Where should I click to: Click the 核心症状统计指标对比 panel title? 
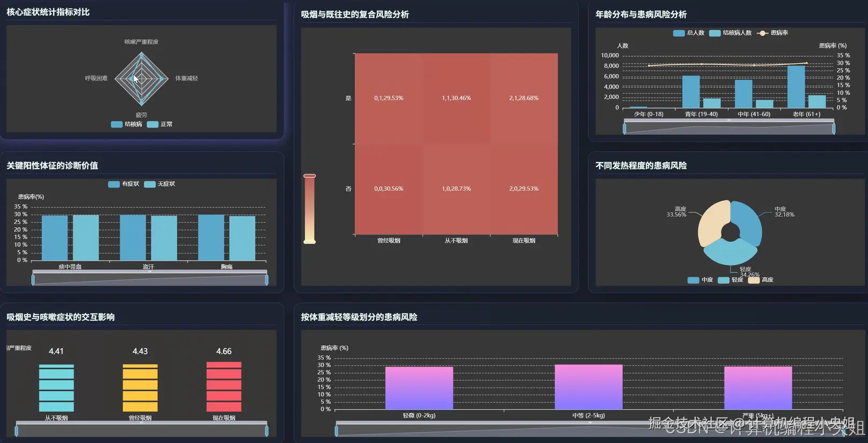[48, 12]
